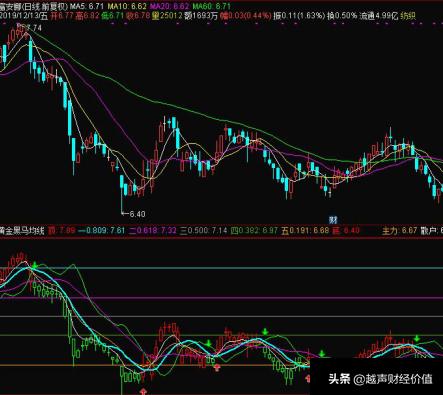Click the date 2019/12/13/五 text
This screenshot has height=395, width=443.
pyautogui.click(x=24, y=16)
